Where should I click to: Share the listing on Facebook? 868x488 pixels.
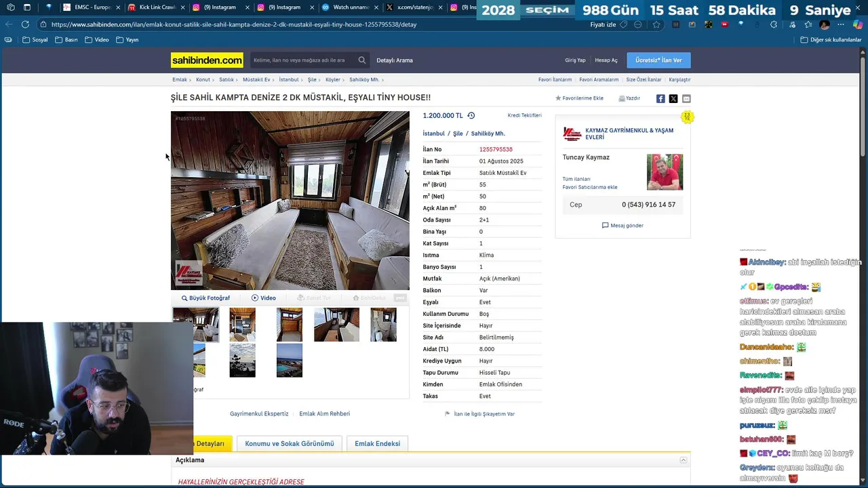(660, 98)
